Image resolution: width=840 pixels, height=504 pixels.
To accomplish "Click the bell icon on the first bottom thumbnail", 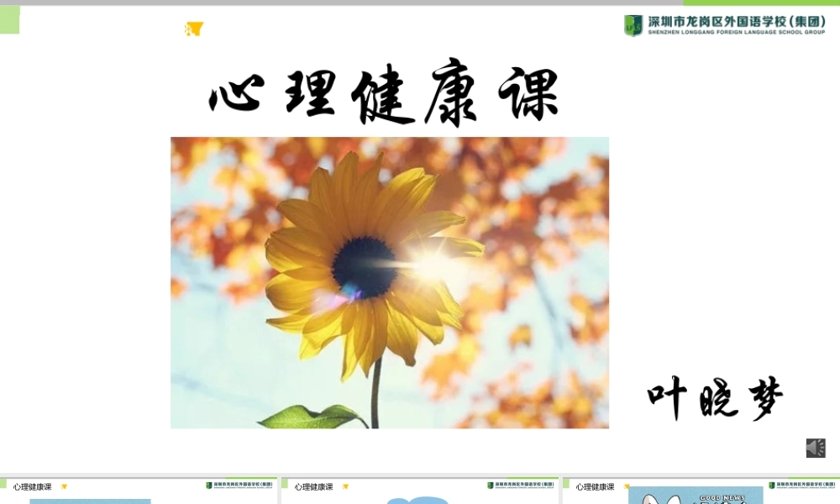I will (65, 486).
